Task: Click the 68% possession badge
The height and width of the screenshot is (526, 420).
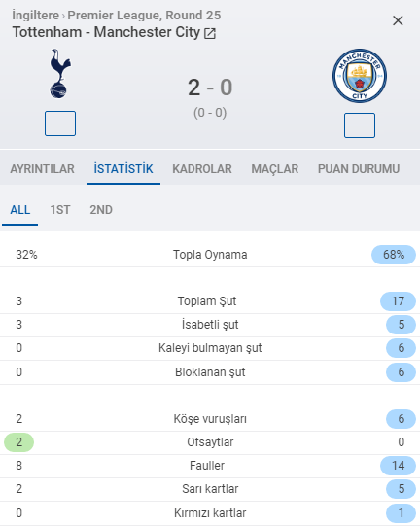Action: (x=394, y=255)
